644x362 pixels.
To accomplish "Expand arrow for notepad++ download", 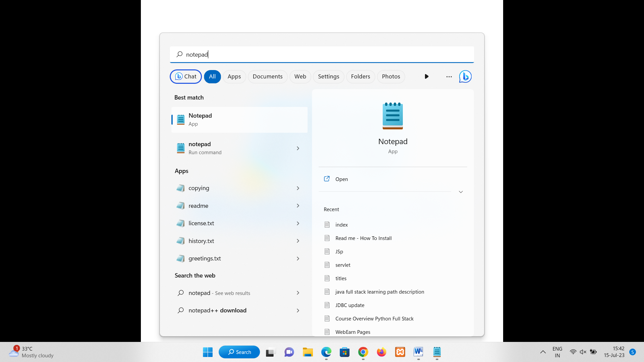I will 298,310.
